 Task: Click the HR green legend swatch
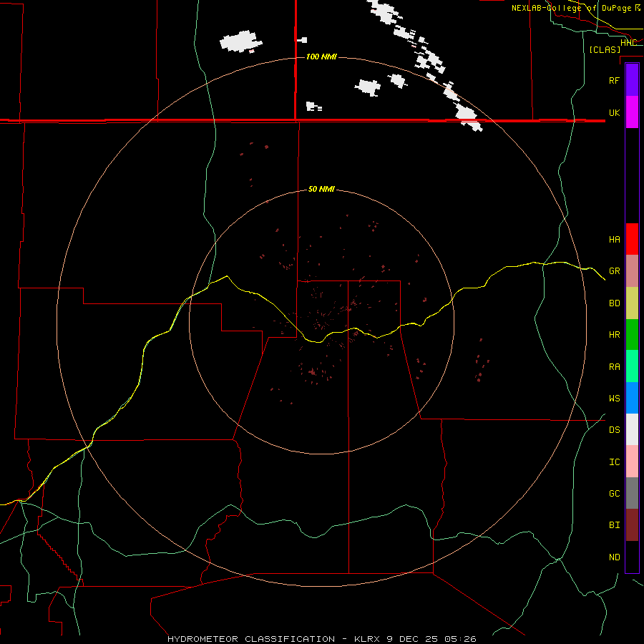click(x=632, y=335)
